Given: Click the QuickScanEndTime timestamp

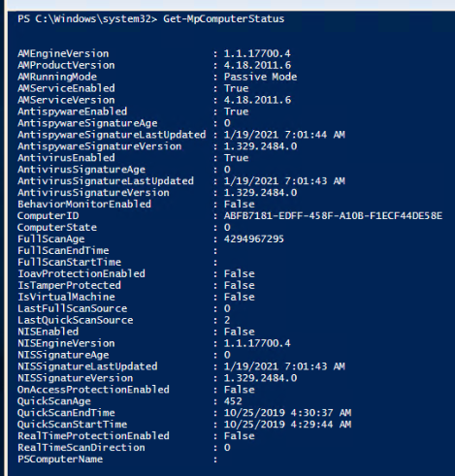Looking at the screenshot, I should (287, 413).
